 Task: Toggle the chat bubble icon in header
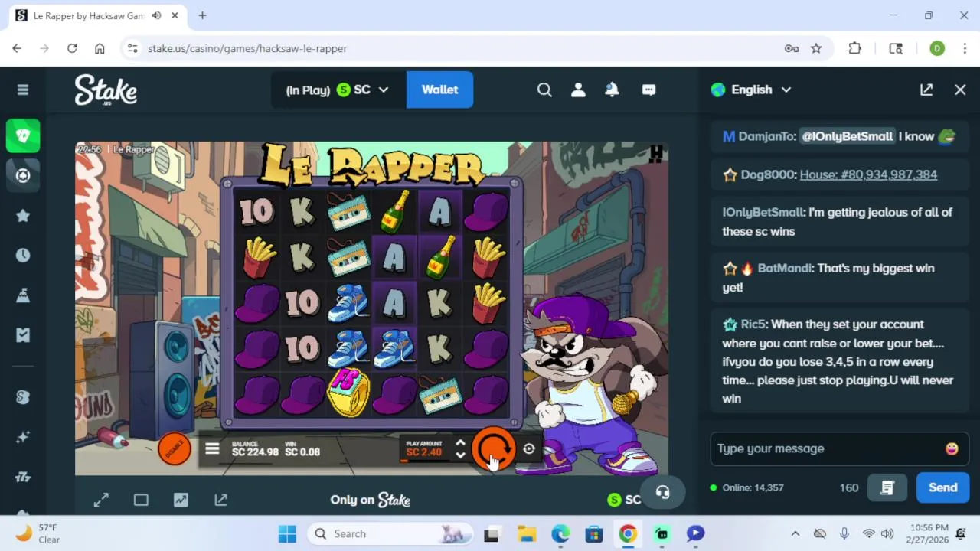pyautogui.click(x=648, y=90)
